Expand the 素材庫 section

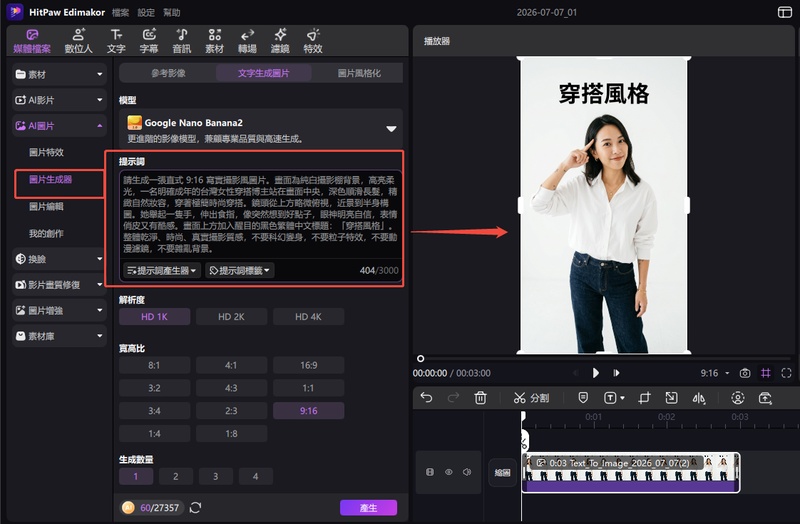click(59, 336)
